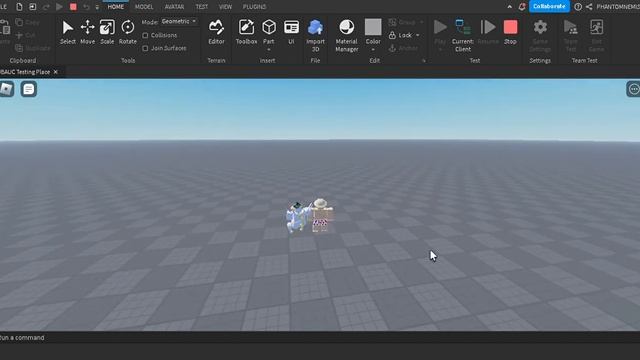Viewport: 640px width, 360px height.
Task: Click the blue Collaborate button
Action: coord(549,7)
